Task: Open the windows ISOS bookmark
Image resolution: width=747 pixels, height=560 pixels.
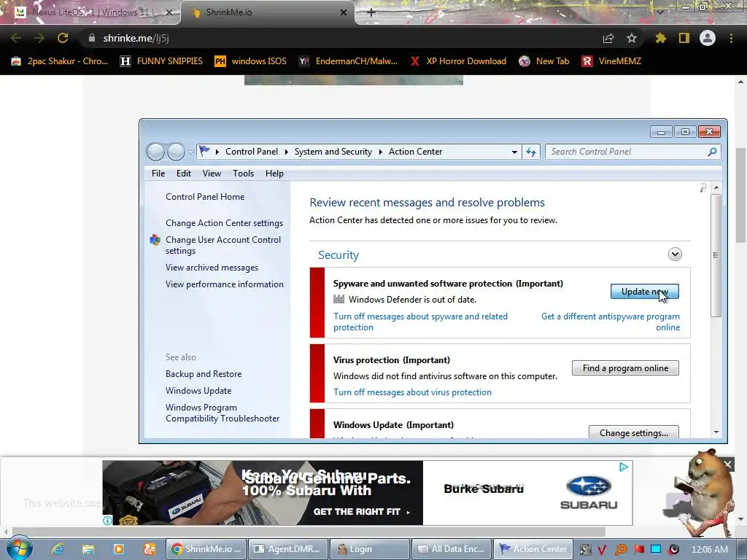Action: pyautogui.click(x=251, y=61)
